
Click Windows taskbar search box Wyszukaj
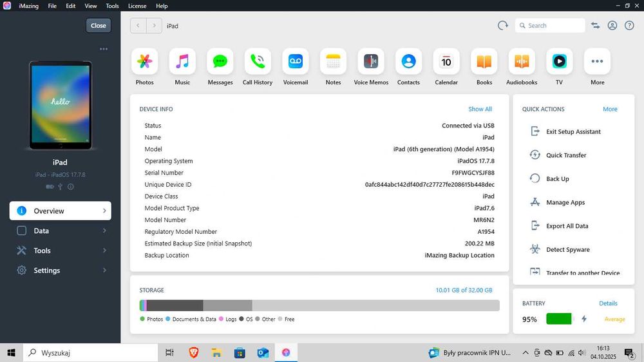(90, 352)
